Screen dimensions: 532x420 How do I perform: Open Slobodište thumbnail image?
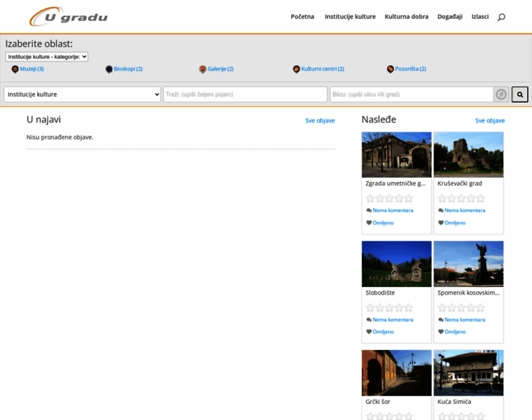397,264
